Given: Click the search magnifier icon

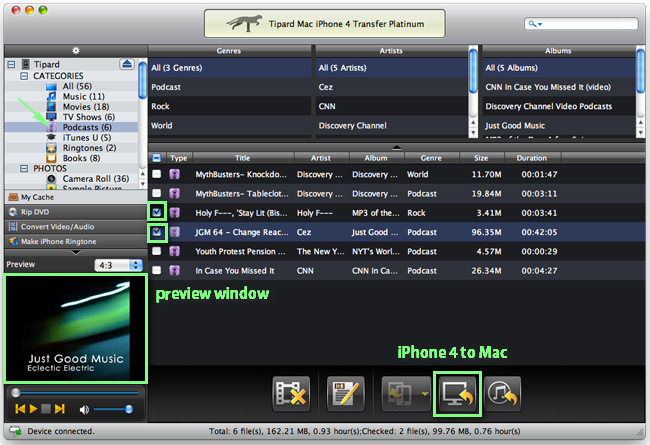Looking at the screenshot, I should [532, 24].
